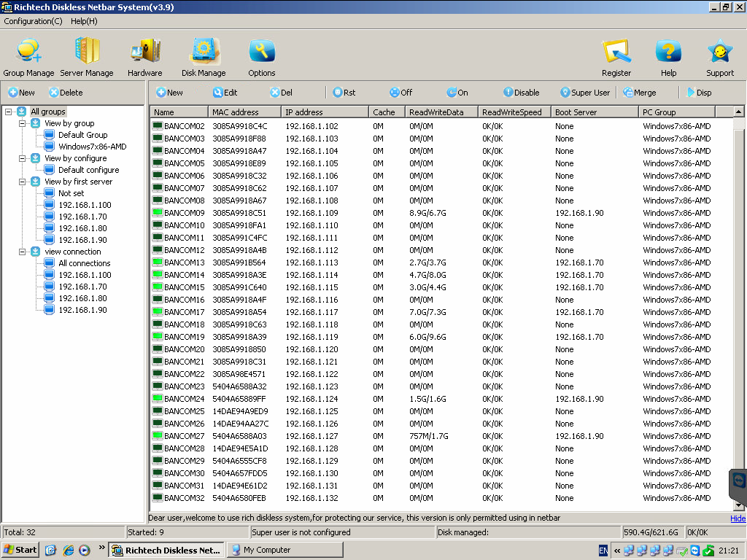Click the Disable button
The image size is (747, 560).
[521, 93]
